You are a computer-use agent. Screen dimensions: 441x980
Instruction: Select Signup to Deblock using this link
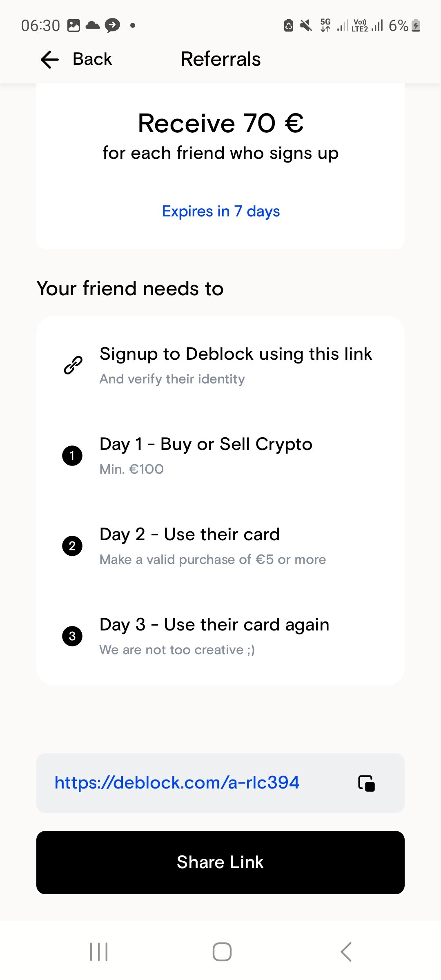(236, 354)
